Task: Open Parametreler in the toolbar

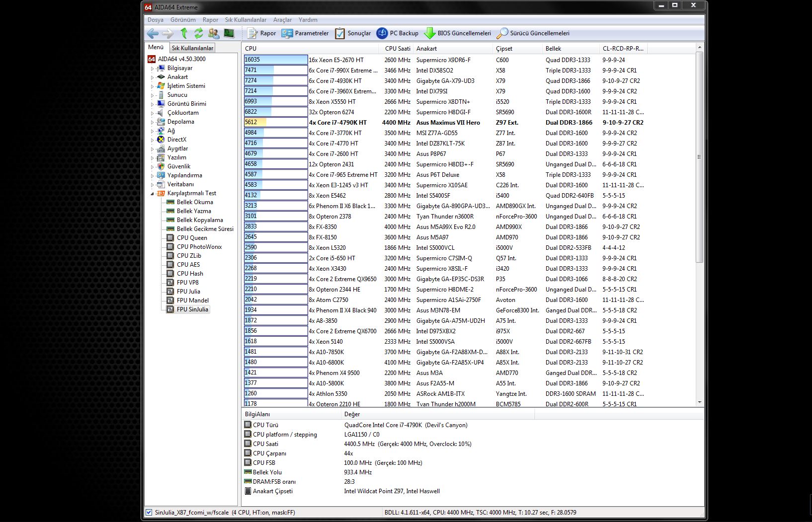Action: [305, 33]
